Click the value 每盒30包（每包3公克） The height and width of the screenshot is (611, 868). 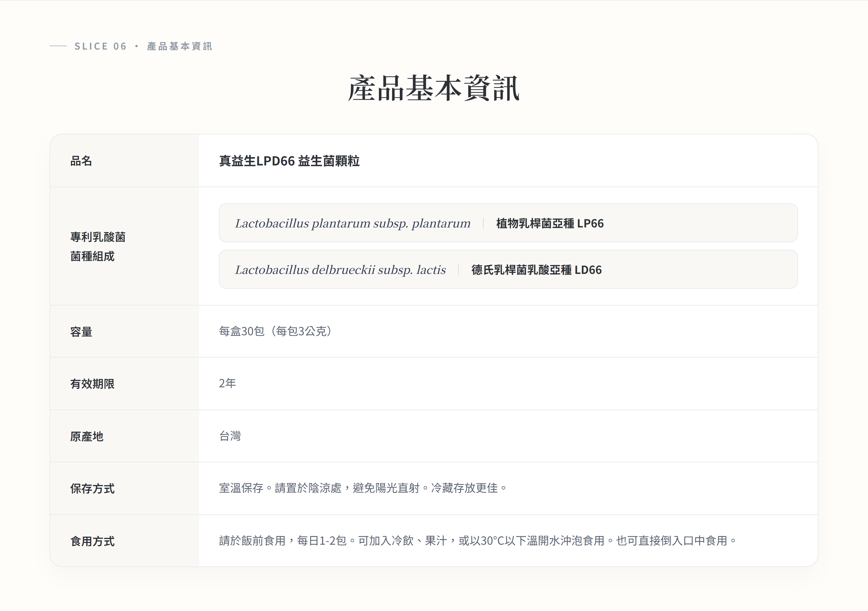[x=275, y=332]
